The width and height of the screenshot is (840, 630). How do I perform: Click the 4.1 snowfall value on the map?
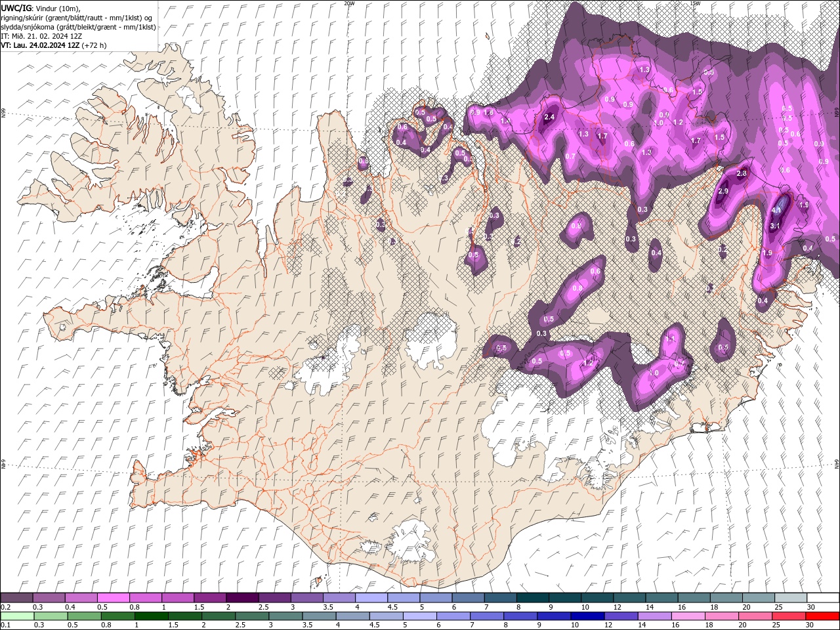(x=776, y=210)
